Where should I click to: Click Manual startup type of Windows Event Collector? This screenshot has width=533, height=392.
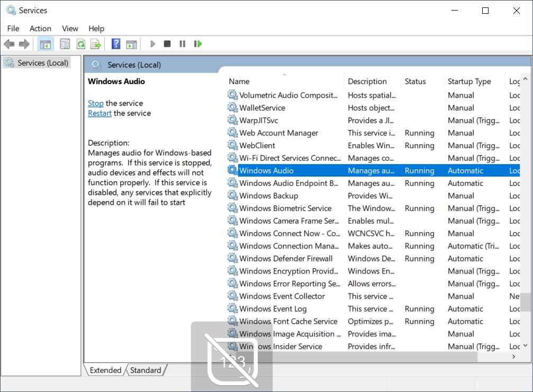[461, 296]
